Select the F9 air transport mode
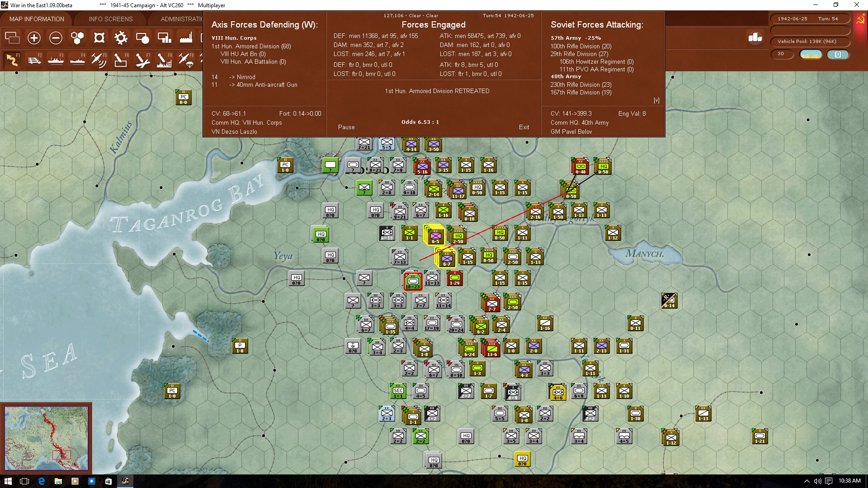 coord(186,60)
